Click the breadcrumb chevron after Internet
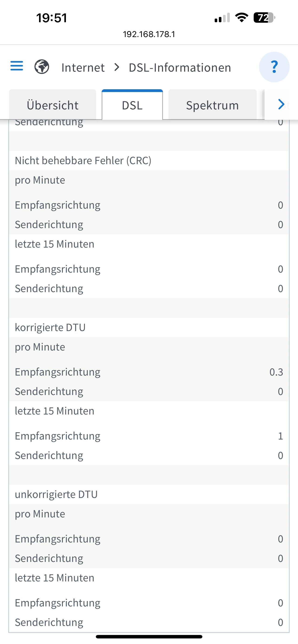 (117, 67)
